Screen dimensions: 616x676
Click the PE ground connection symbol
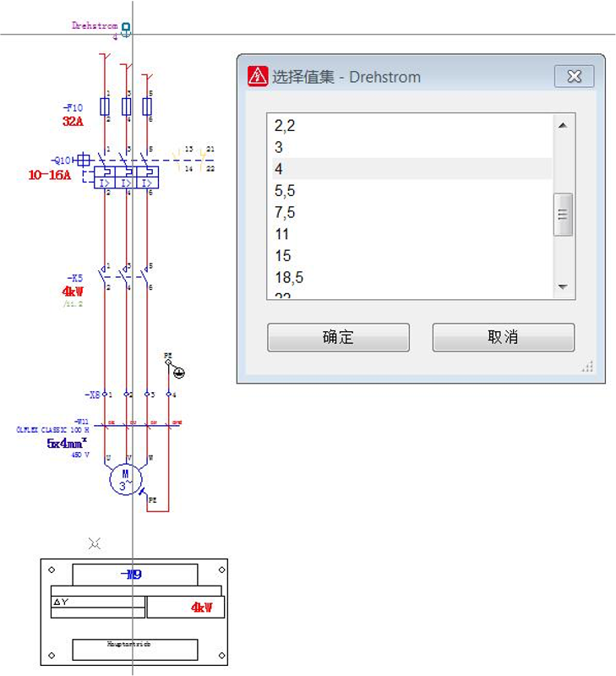[178, 373]
